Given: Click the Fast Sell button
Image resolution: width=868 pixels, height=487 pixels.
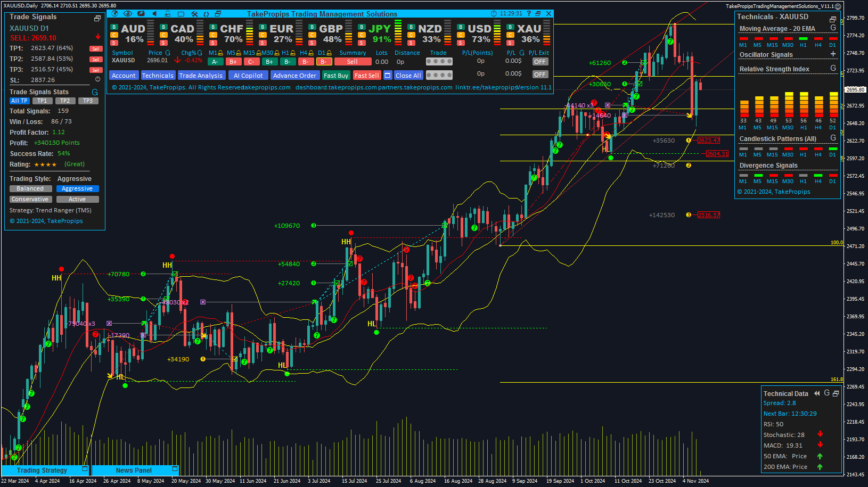Looking at the screenshot, I should coord(367,76).
